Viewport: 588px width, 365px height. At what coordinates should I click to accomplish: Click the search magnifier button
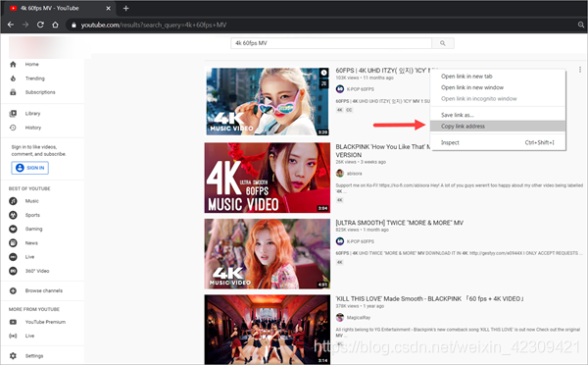(443, 43)
